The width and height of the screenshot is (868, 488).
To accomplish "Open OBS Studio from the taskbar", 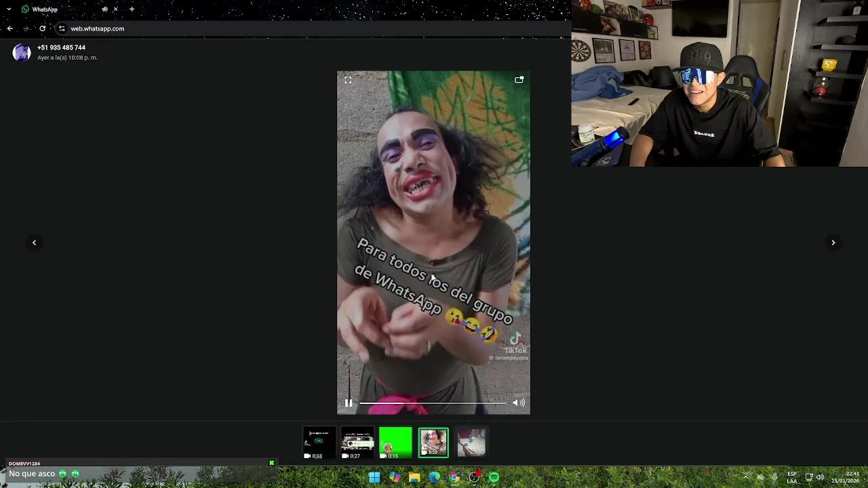I will [475, 478].
